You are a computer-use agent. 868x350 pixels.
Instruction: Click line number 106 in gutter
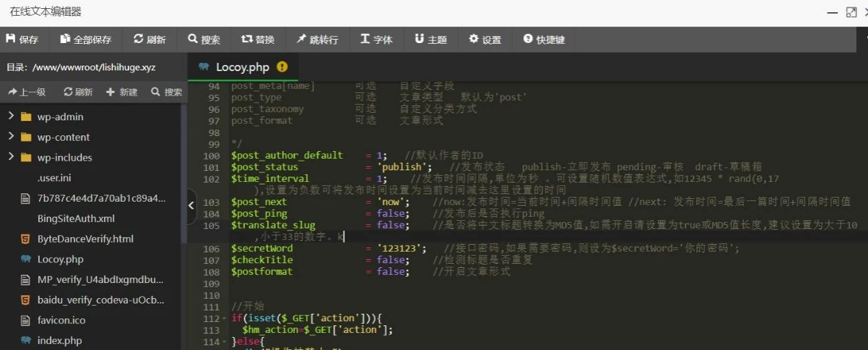click(x=211, y=249)
